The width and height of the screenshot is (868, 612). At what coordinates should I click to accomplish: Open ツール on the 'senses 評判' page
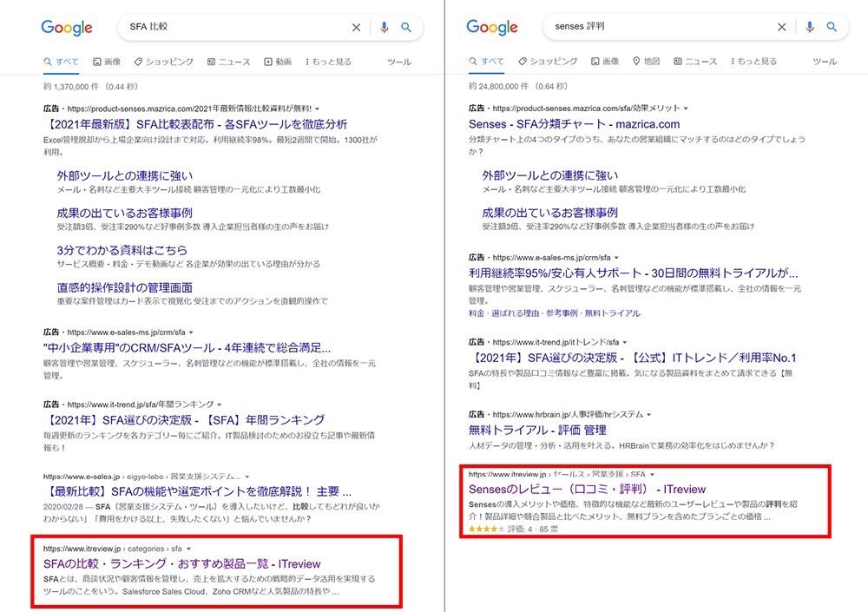[x=825, y=62]
